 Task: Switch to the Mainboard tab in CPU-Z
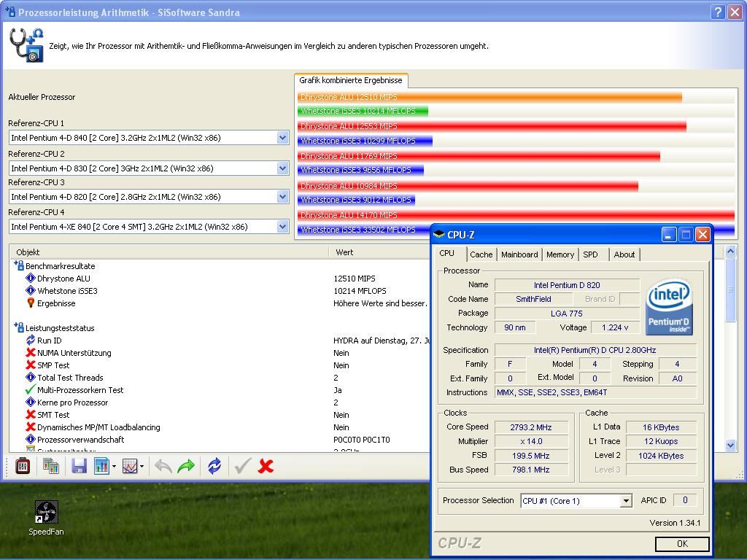[519, 254]
